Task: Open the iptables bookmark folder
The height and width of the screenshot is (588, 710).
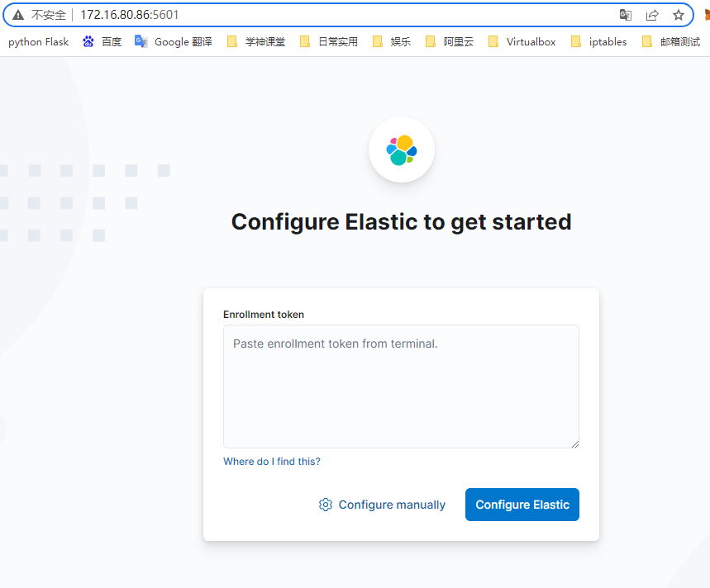Action: click(x=599, y=42)
